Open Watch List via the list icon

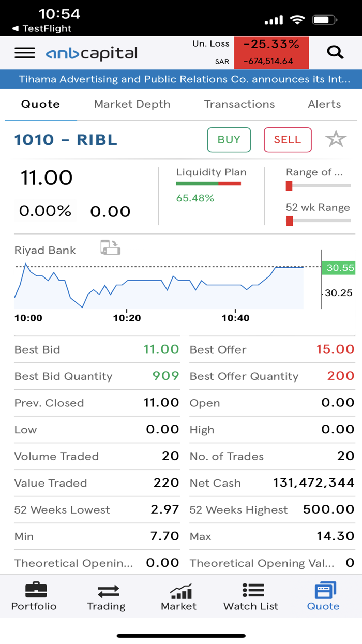(x=251, y=595)
